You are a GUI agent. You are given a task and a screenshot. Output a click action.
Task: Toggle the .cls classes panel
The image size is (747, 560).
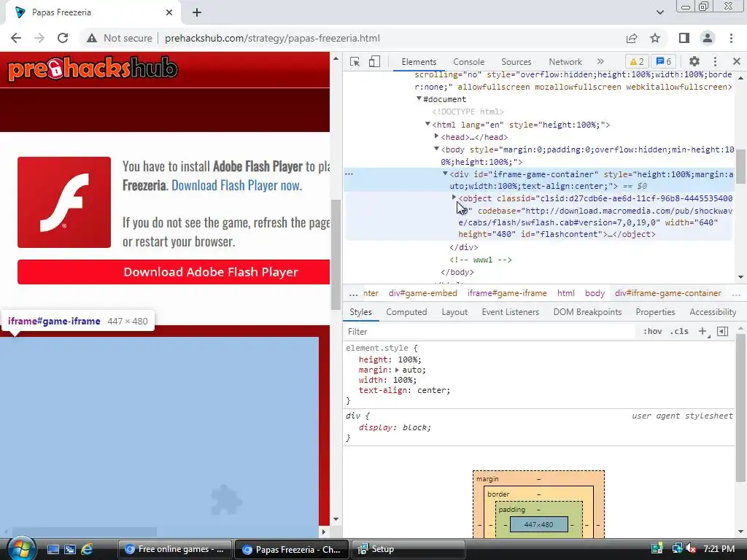pyautogui.click(x=679, y=332)
